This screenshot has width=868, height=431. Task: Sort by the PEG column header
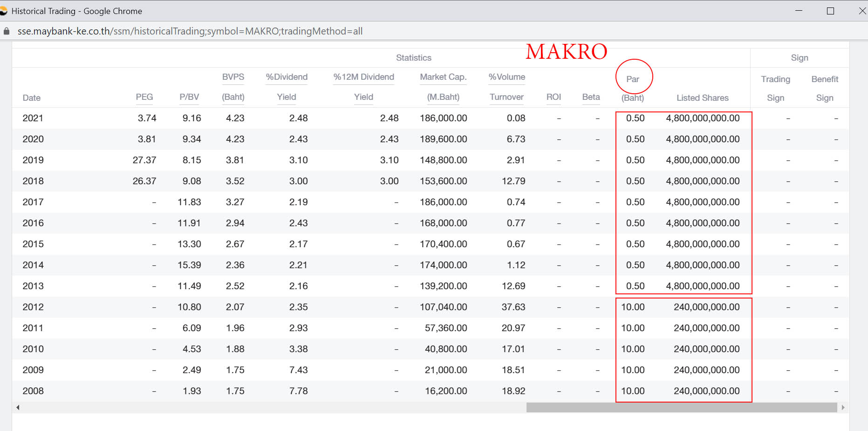tap(144, 97)
